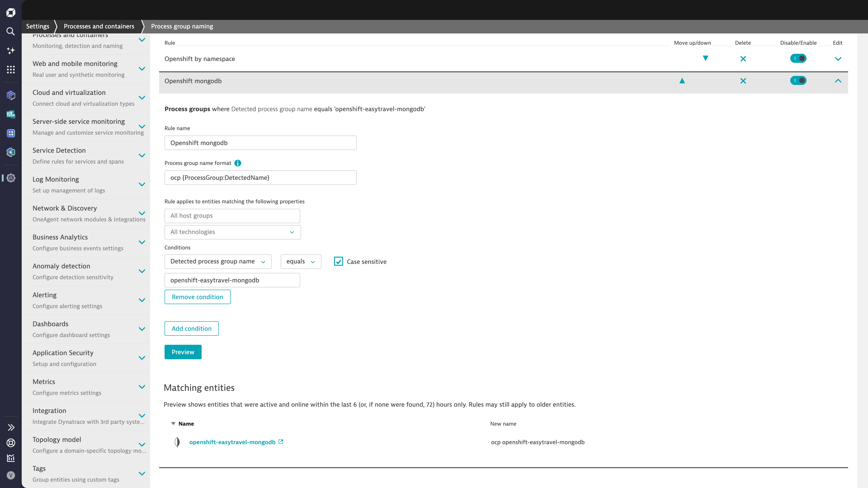Delete the Openshift by namespace rule
Screen dimensions: 868x488
743,59
